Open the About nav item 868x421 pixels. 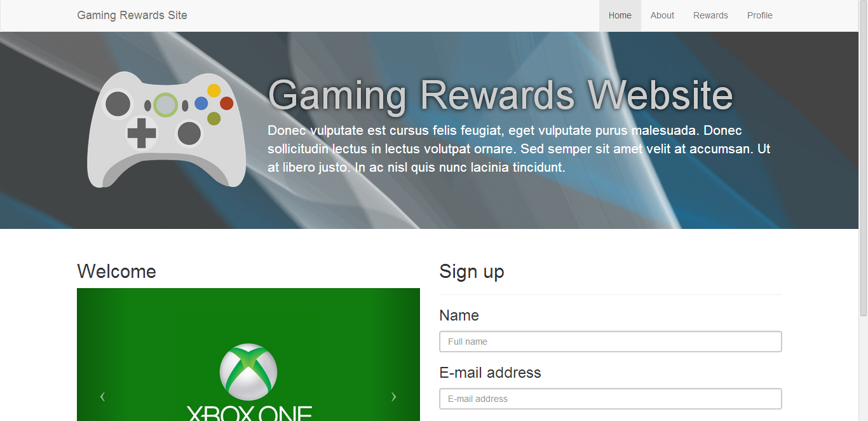tap(662, 15)
